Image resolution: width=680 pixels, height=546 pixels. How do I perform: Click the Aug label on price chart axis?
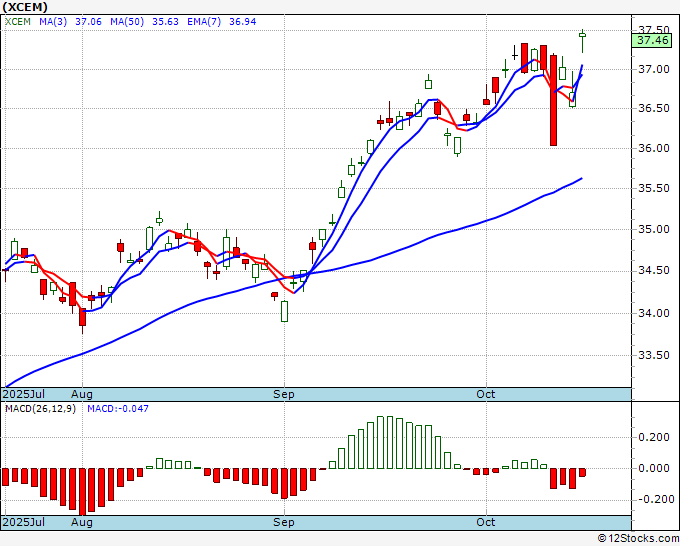tap(82, 394)
